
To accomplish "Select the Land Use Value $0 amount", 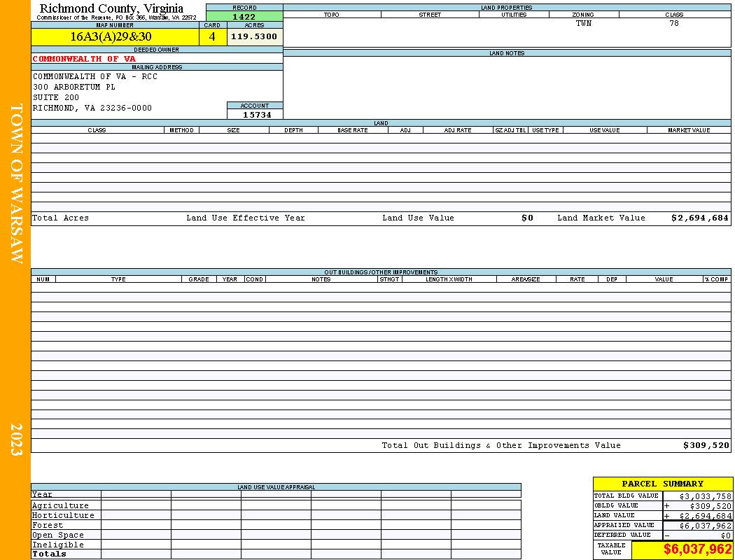I will point(527,218).
